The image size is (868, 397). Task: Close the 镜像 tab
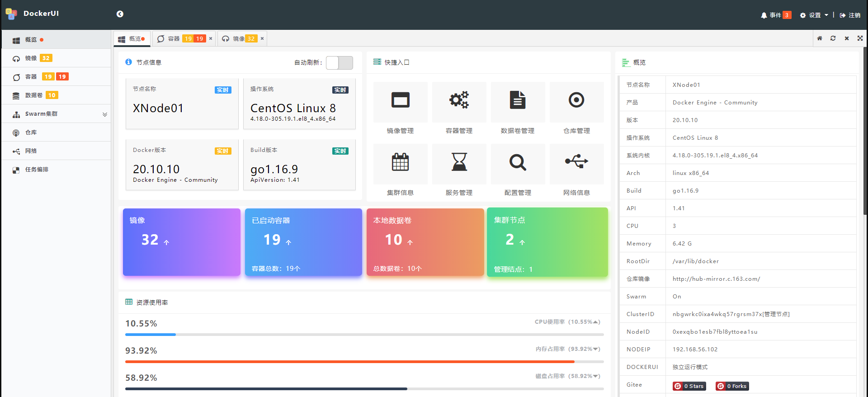(262, 39)
